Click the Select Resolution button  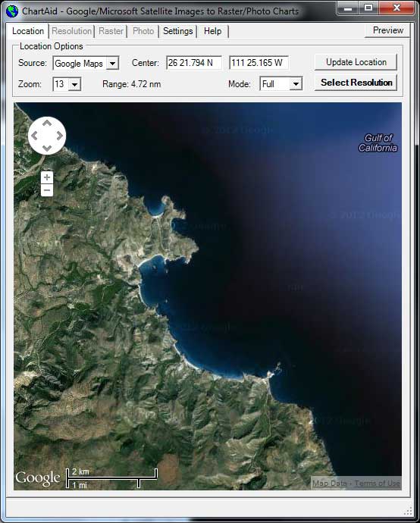(356, 83)
